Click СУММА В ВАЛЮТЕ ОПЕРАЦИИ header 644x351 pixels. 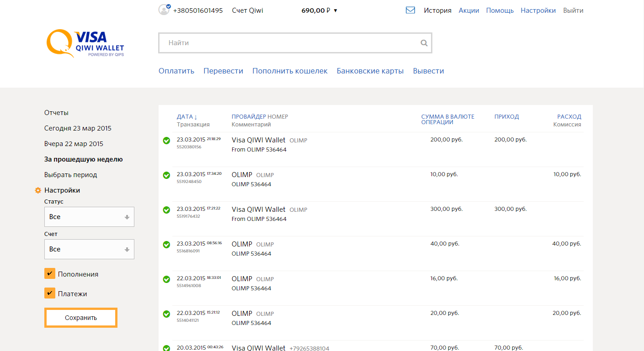[448, 119]
